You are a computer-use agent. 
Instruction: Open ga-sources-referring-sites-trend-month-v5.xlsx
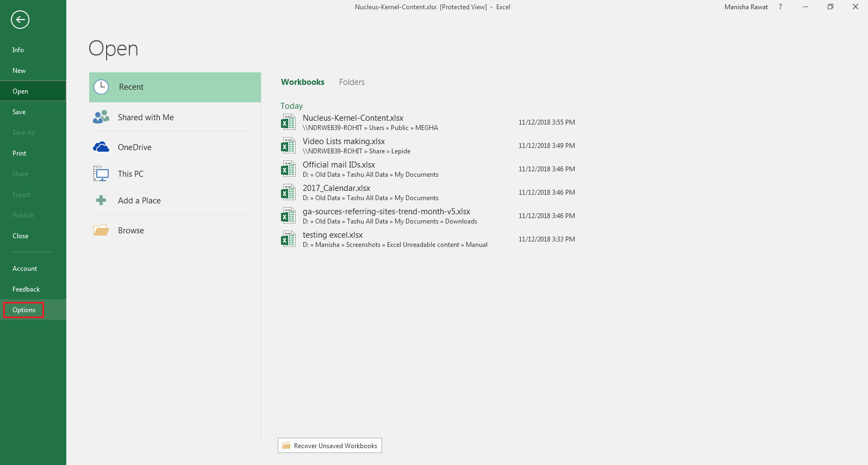(428, 216)
